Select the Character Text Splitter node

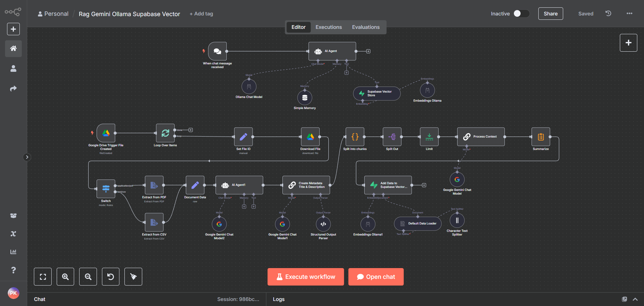point(457,220)
